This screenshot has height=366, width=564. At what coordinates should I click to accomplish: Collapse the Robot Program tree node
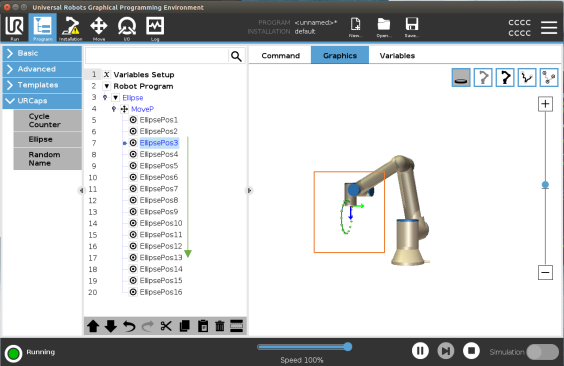(x=106, y=86)
